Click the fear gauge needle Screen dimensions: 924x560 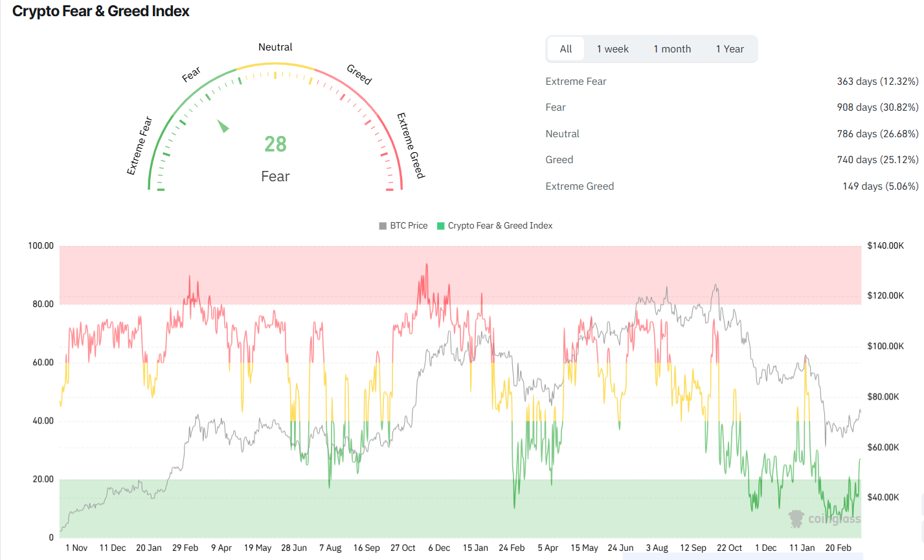223,126
